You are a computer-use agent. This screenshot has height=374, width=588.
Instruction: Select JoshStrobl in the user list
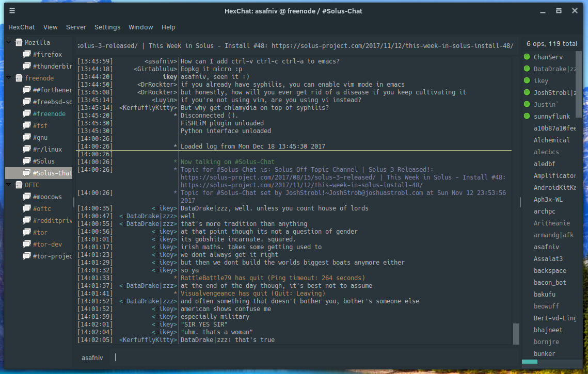[554, 92]
